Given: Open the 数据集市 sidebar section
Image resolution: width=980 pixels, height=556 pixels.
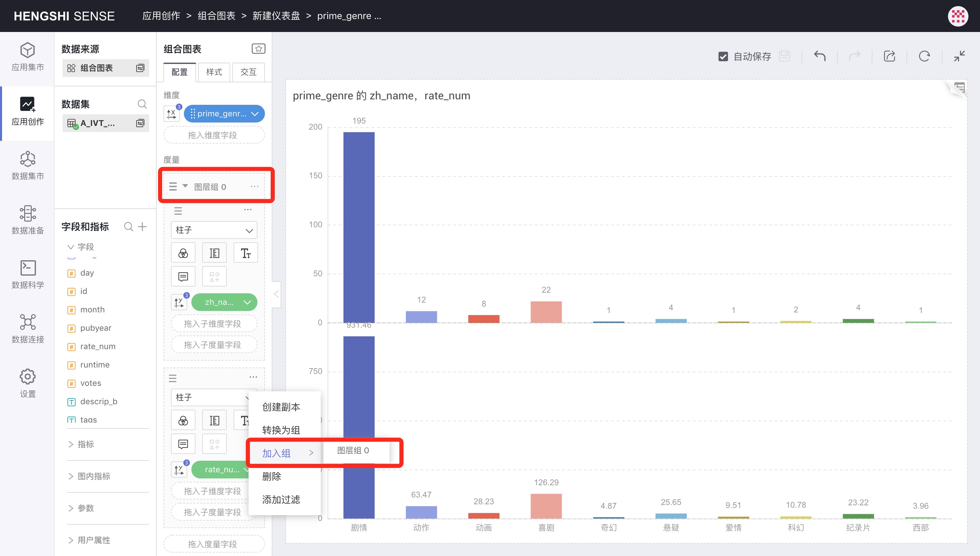Looking at the screenshot, I should click(28, 166).
